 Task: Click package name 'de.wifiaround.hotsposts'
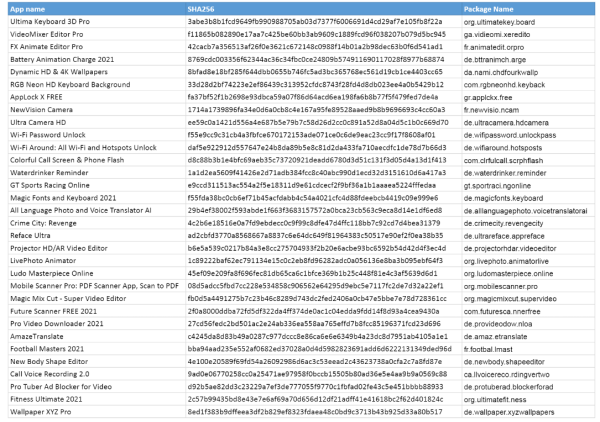pyautogui.click(x=503, y=148)
